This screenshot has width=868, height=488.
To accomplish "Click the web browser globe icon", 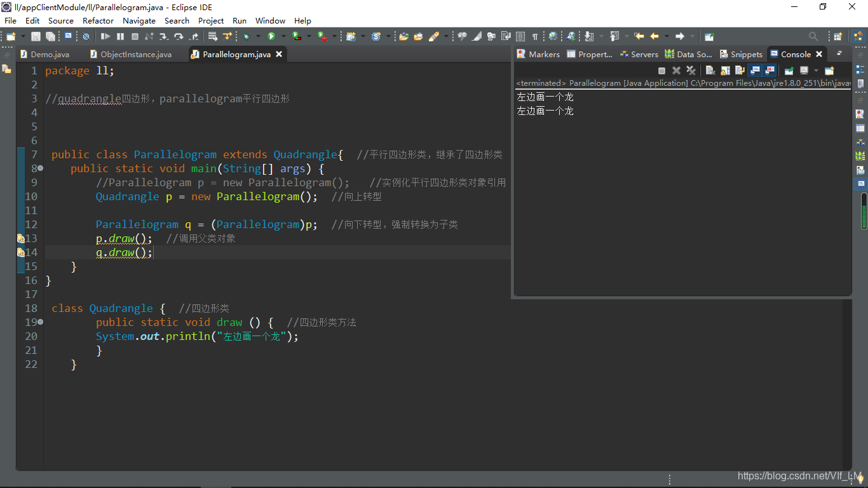I will click(553, 36).
